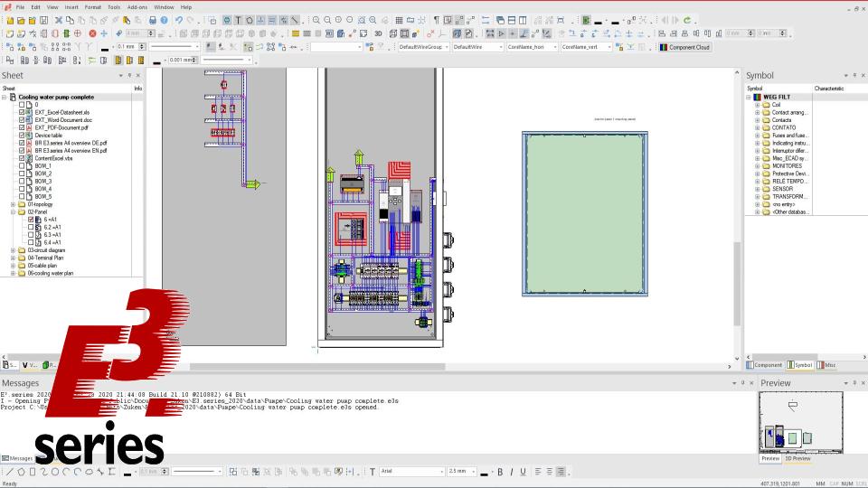Click the Zoom Out magnifier icon
Image resolution: width=868 pixels, height=488 pixels.
tap(327, 21)
